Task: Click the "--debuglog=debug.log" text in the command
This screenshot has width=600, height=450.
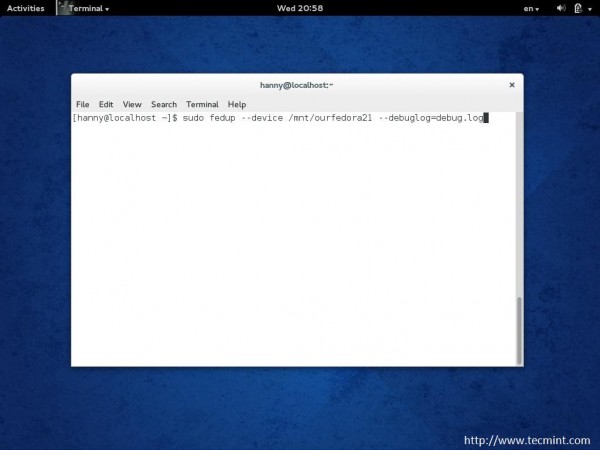Action: click(x=431, y=118)
